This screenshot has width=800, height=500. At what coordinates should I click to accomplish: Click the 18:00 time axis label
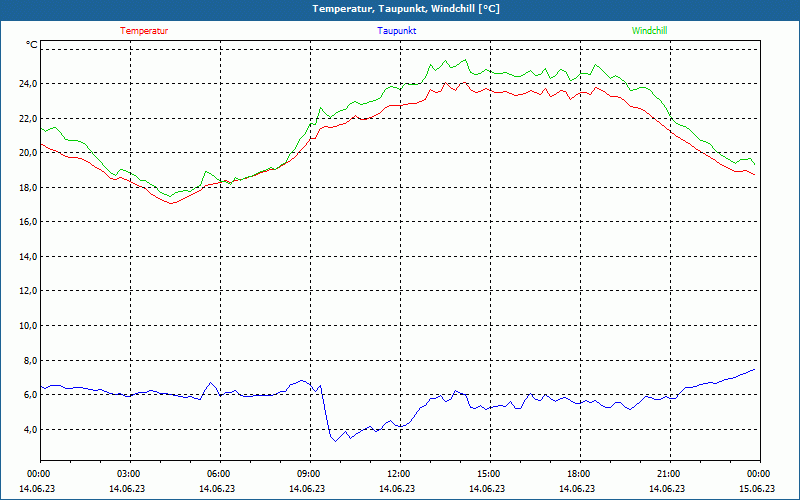[580, 473]
